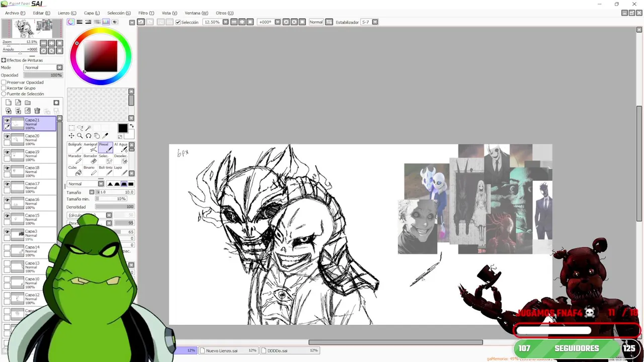Switch to the DDDDo.sai tab
This screenshot has height=362, width=644.
pos(290,350)
